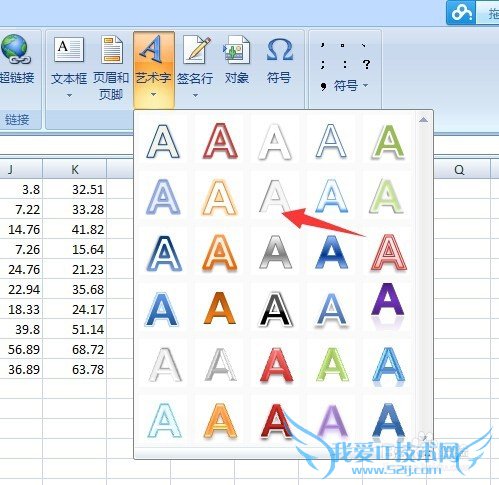Viewport: 499px width, 485px height.
Task: Choose pale cyan outline WordArt, last row
Action: coord(164,420)
